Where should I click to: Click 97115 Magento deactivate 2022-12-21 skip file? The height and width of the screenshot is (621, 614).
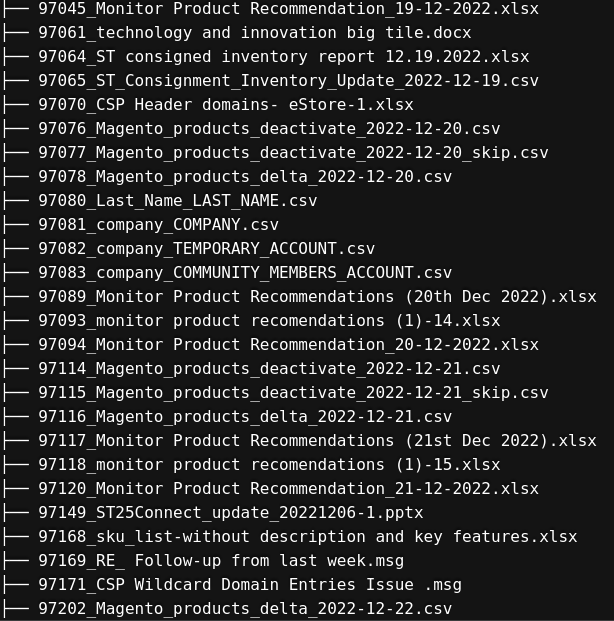pyautogui.click(x=293, y=392)
